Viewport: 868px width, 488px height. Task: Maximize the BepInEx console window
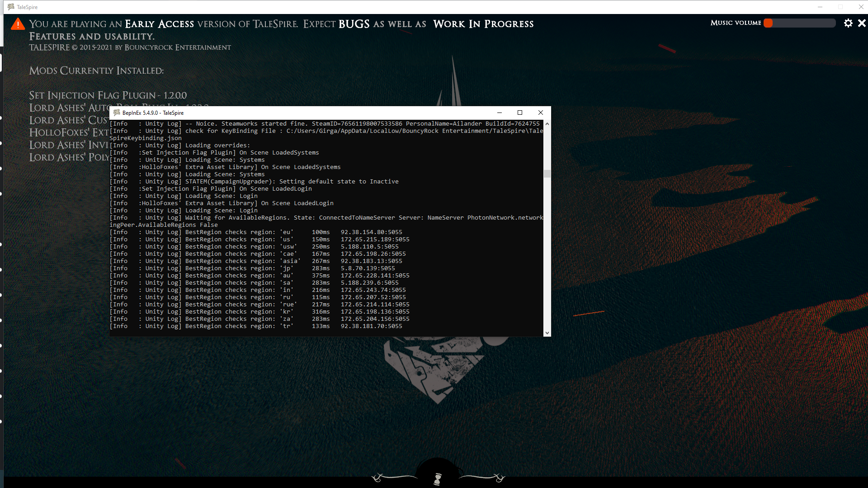point(520,113)
